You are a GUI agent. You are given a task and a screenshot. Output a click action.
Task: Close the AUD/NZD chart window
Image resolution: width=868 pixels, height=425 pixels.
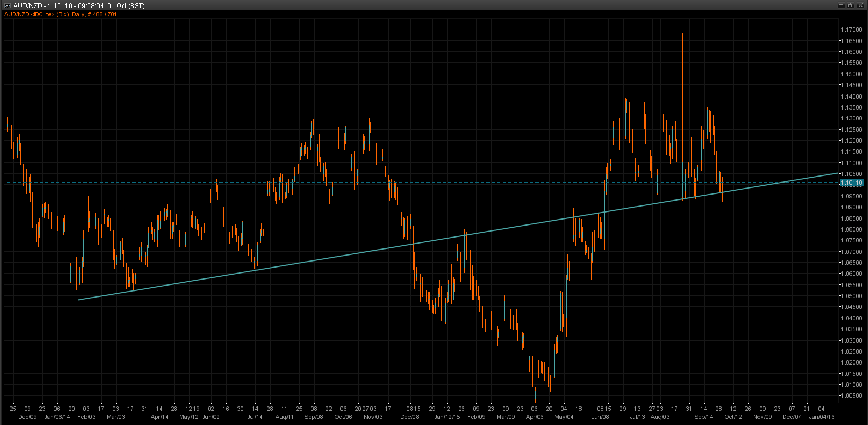(x=860, y=5)
